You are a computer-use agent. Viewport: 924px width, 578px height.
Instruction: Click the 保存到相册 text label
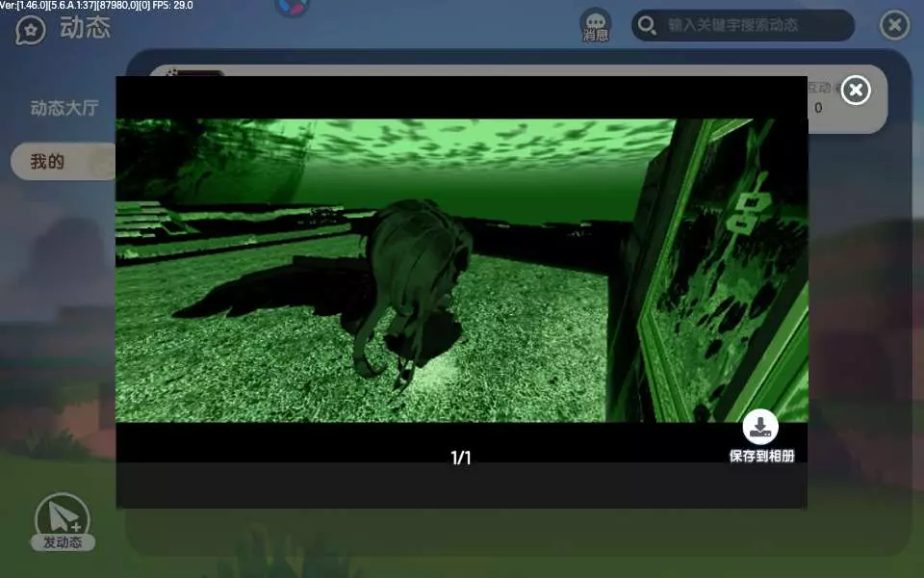(761, 456)
